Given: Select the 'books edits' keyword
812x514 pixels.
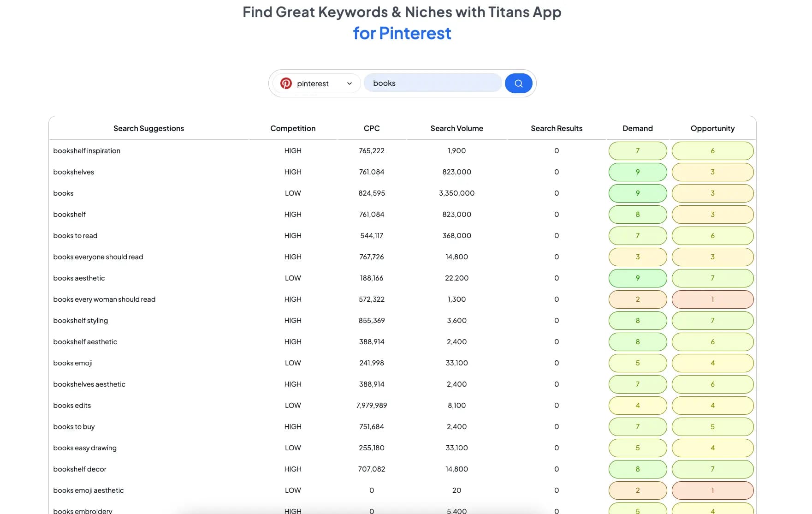Looking at the screenshot, I should (x=72, y=406).
